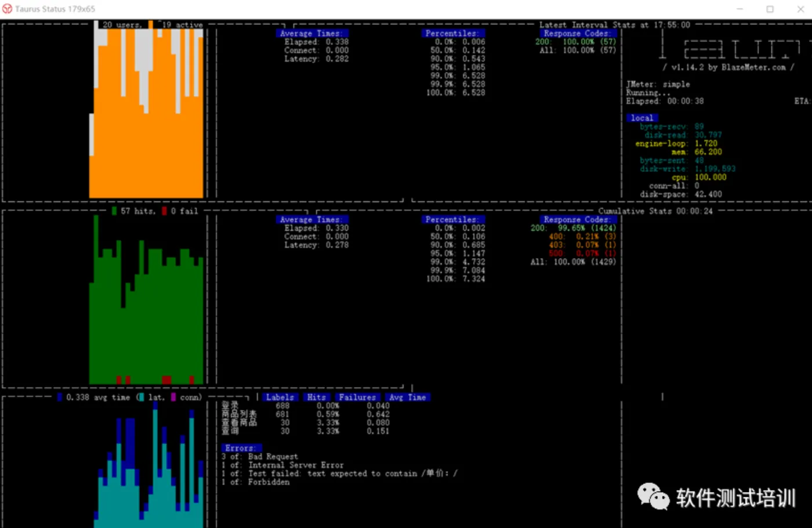Click the "disk-space: 42.400" metric
The image size is (812, 528).
pyautogui.click(x=681, y=194)
